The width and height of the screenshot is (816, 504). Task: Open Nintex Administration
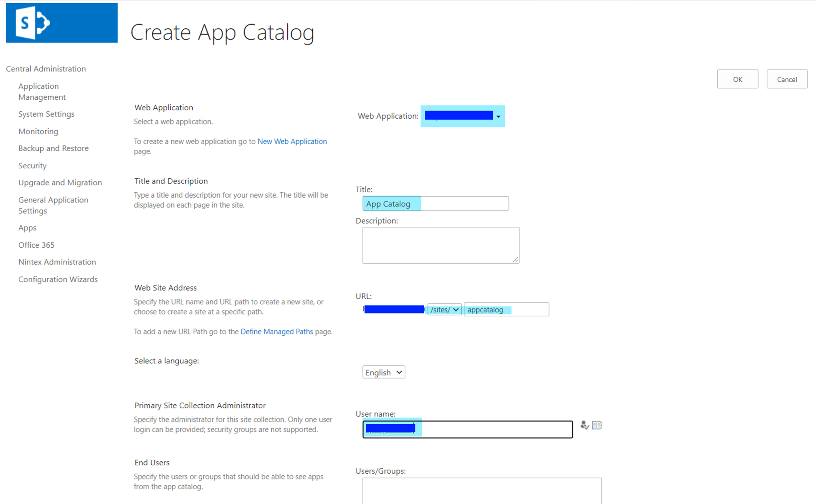point(57,262)
